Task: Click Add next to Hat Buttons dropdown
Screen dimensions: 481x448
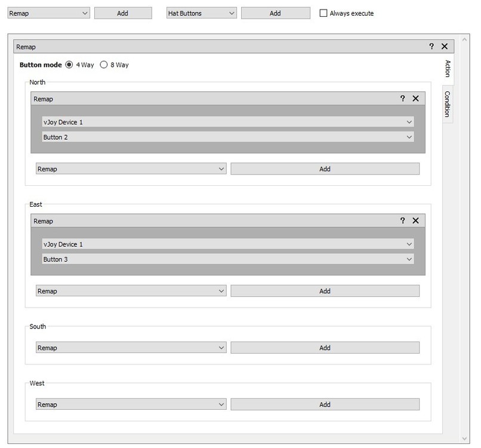Action: click(275, 13)
